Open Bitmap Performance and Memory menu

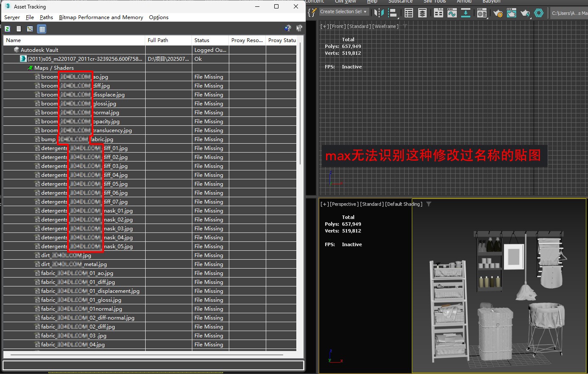(x=101, y=17)
